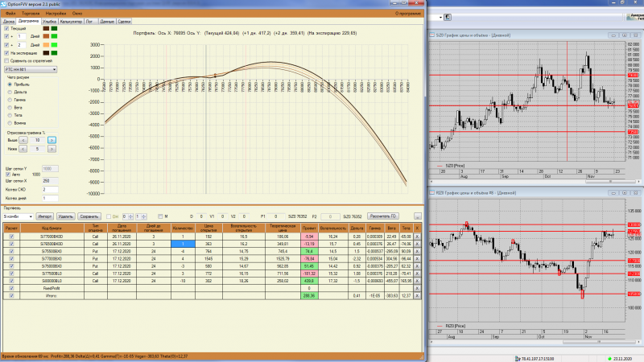This screenshot has width=644, height=362.
Task: Expand the portfolio selection combo box
Action: point(18,216)
